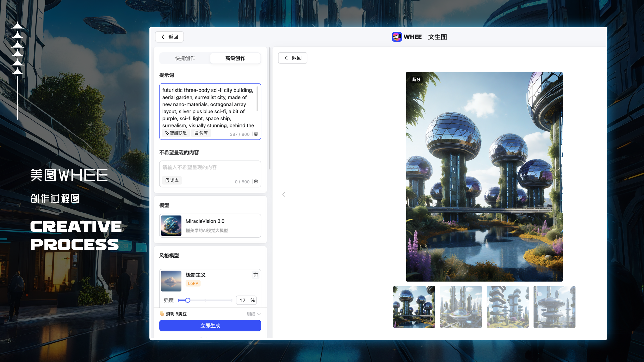The height and width of the screenshot is (362, 644).
Task: Click the 超分 label on the generated image
Action: pos(416,80)
